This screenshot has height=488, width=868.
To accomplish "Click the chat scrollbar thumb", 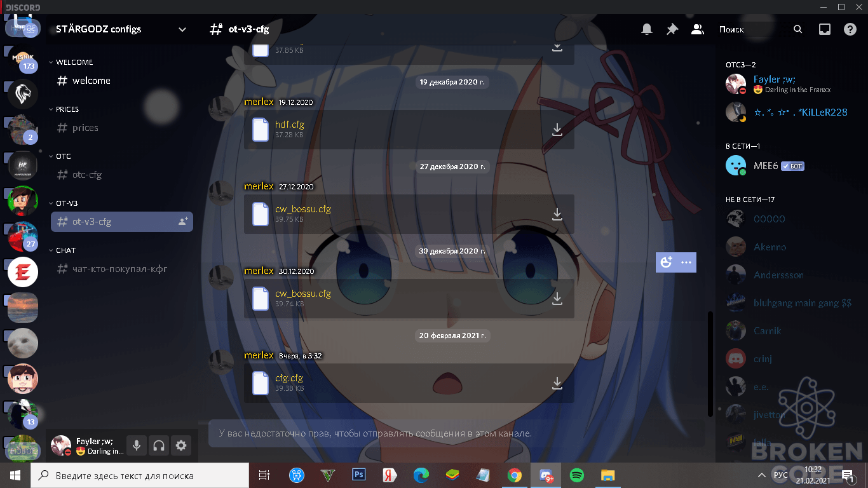I will (710, 363).
